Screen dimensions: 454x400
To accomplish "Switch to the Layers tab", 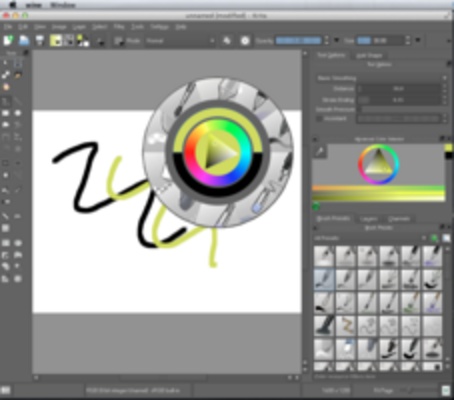I will (x=368, y=219).
